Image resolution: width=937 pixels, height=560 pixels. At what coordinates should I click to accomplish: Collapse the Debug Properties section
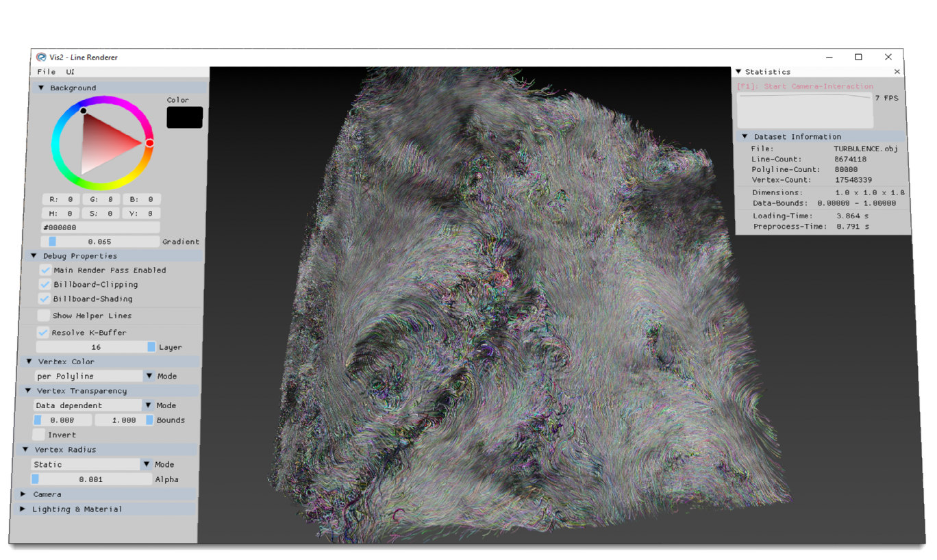tap(34, 256)
